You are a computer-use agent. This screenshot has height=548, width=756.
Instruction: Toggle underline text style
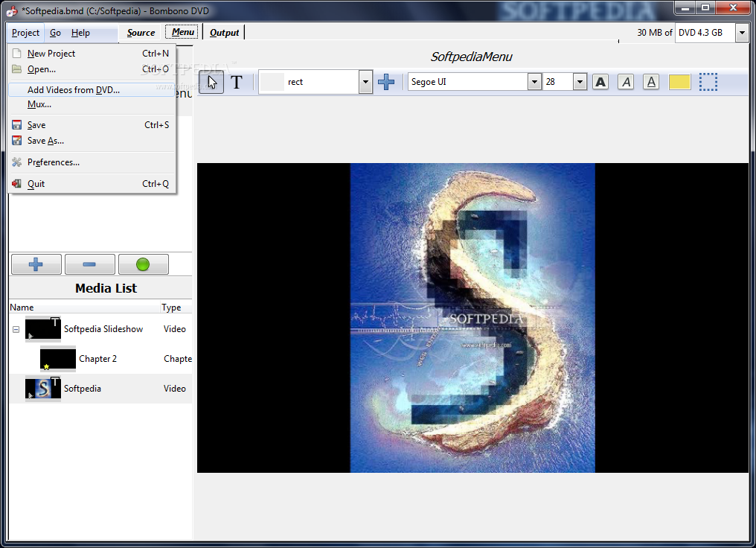[651, 82]
